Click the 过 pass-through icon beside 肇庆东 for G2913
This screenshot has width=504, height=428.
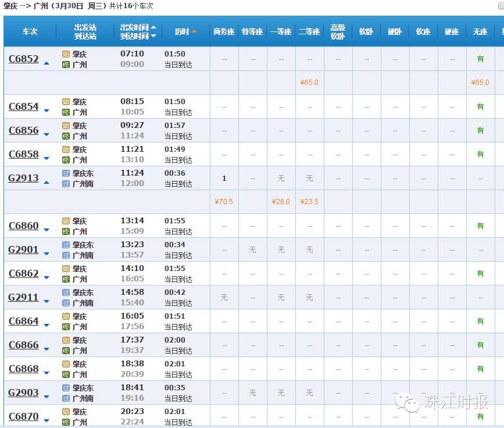(66, 173)
